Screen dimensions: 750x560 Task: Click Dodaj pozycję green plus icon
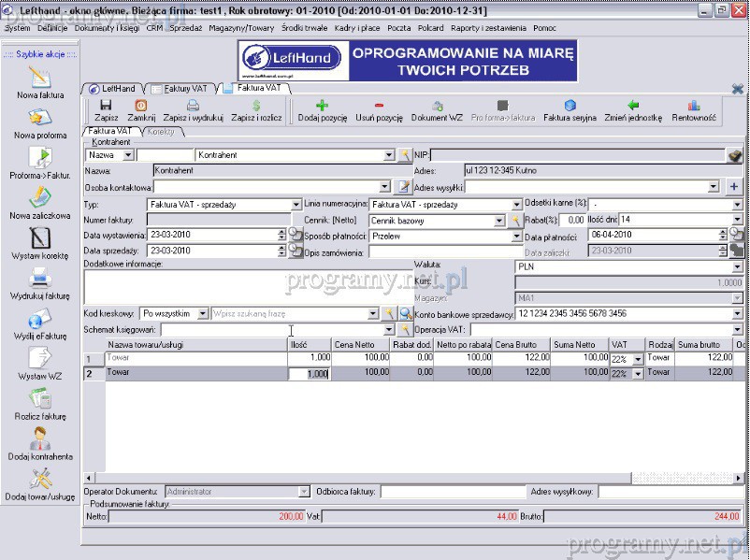point(322,107)
